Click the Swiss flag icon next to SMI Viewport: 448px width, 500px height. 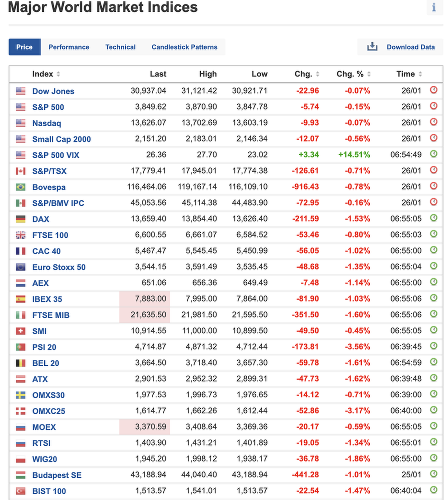click(x=21, y=331)
